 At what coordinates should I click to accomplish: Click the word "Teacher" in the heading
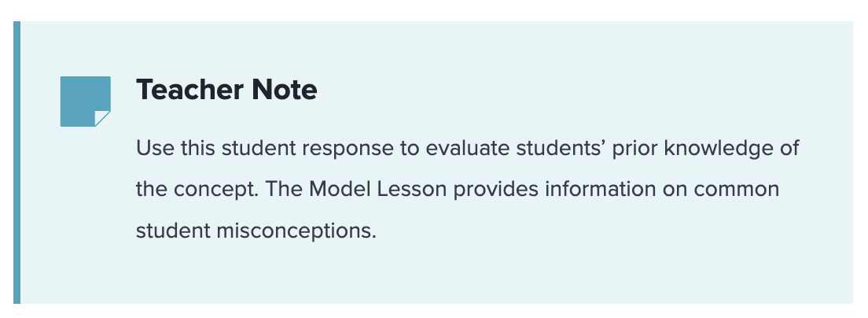point(189,90)
